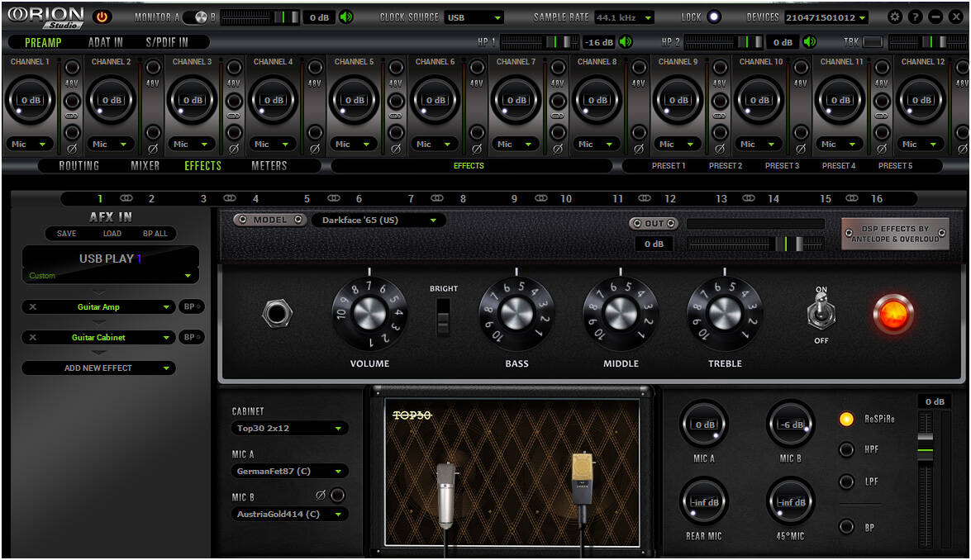Toggle the TBK talkback button
Viewport: 971px width, 560px height.
click(872, 42)
